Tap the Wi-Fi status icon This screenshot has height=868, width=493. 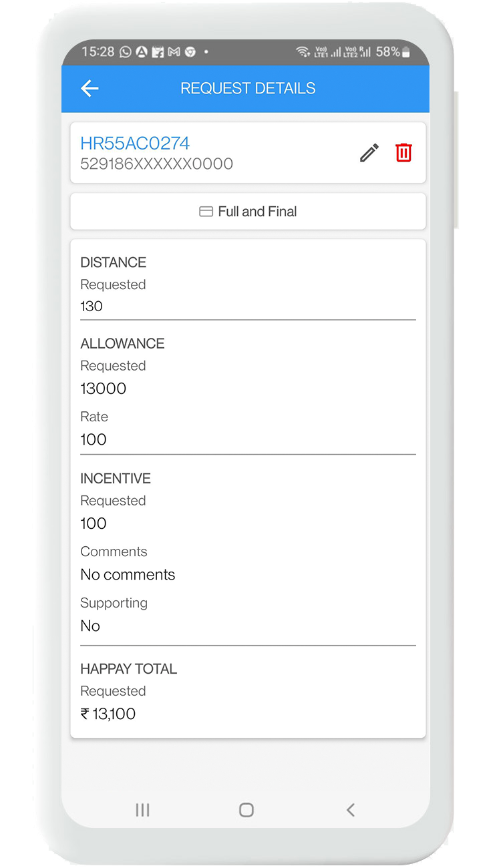coord(303,51)
